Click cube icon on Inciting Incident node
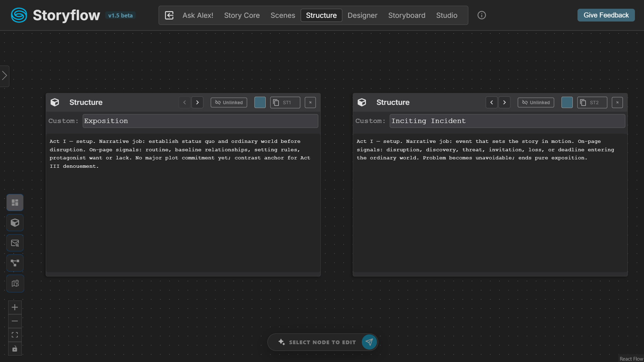The height and width of the screenshot is (362, 644). pyautogui.click(x=362, y=102)
